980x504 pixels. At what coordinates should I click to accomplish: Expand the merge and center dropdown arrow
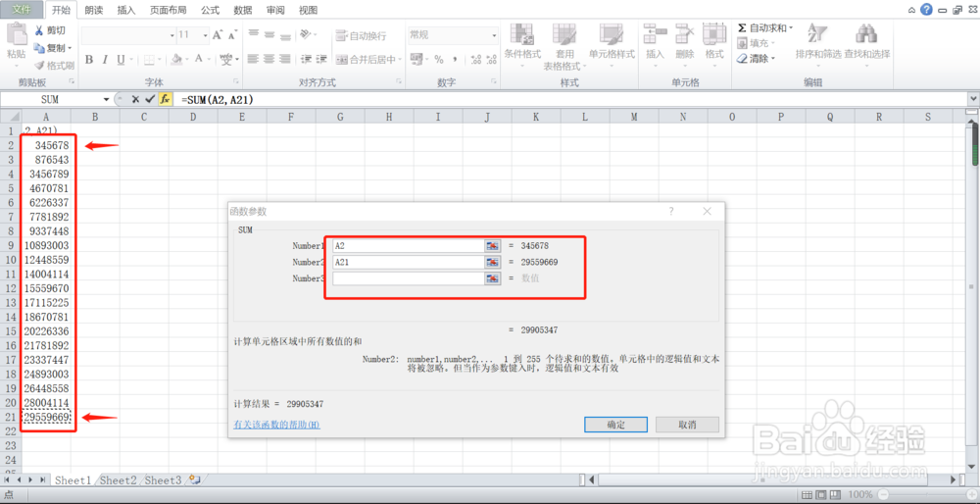click(400, 60)
